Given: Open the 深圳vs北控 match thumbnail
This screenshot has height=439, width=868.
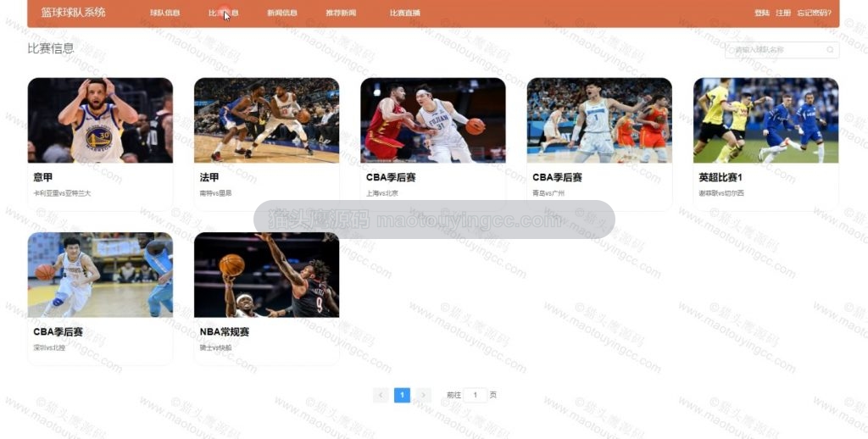Looking at the screenshot, I should tap(100, 275).
